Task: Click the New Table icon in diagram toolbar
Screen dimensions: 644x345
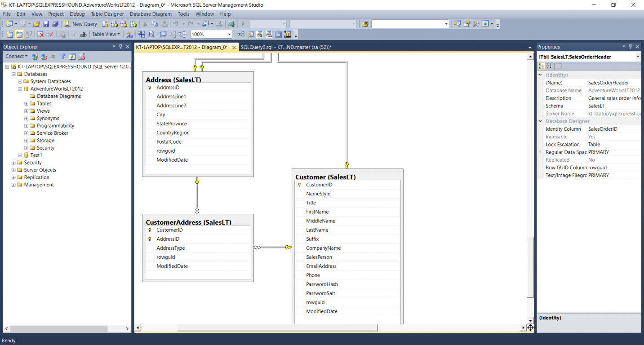Action: click(9, 34)
